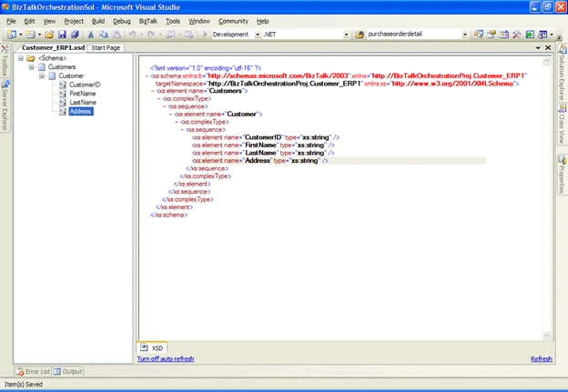
Task: Open the Add New Item dropdown arrow
Action: pyautogui.click(x=39, y=35)
